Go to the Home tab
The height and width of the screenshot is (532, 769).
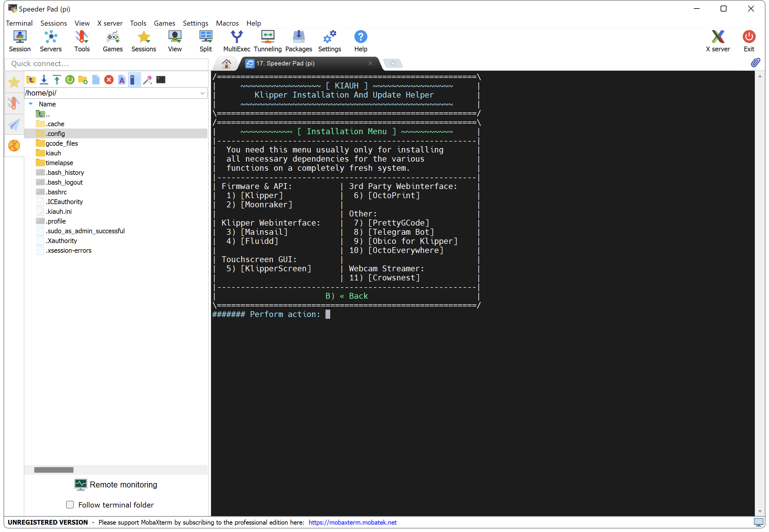(226, 63)
